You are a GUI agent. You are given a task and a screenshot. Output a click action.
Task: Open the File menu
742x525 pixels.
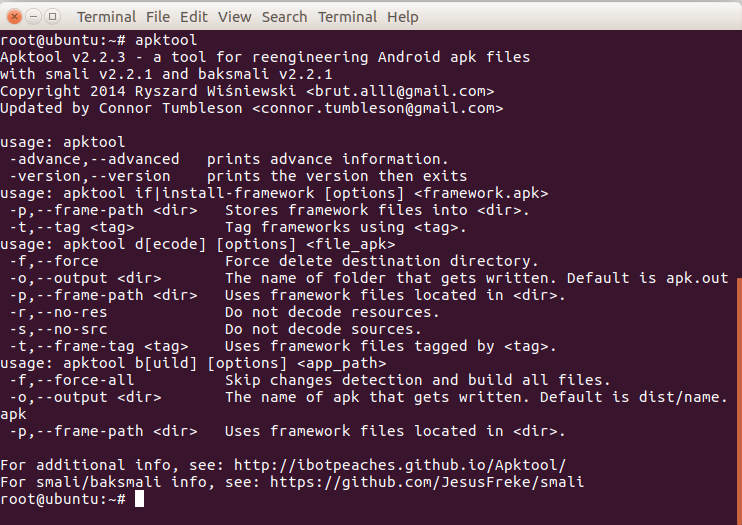(x=158, y=17)
